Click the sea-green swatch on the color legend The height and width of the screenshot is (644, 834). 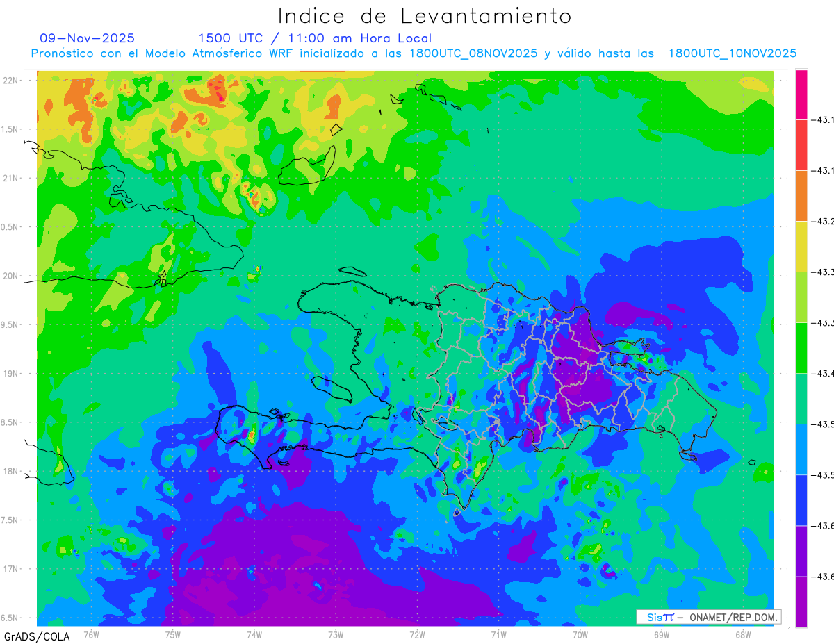[x=801, y=398]
